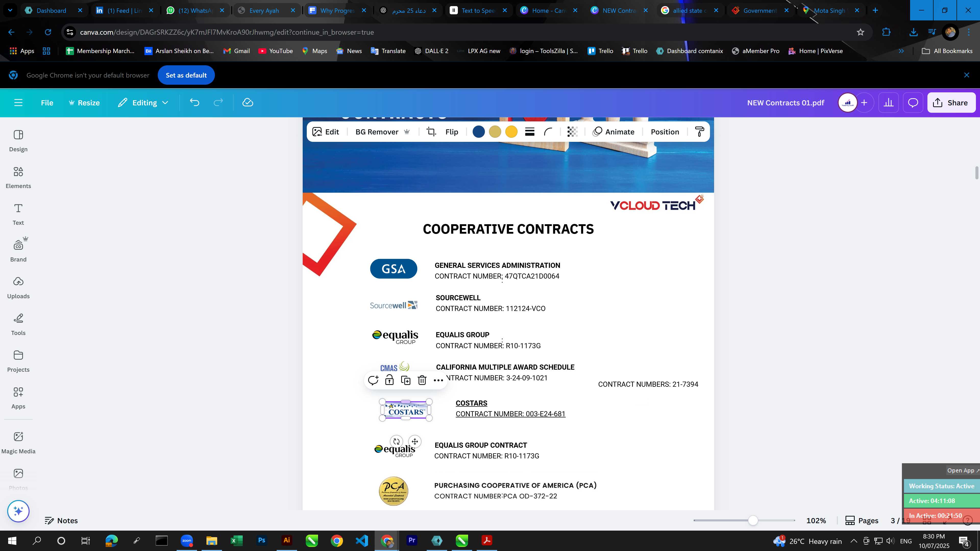Open the Elements panel
This screenshot has height=551, width=980.
[18, 178]
